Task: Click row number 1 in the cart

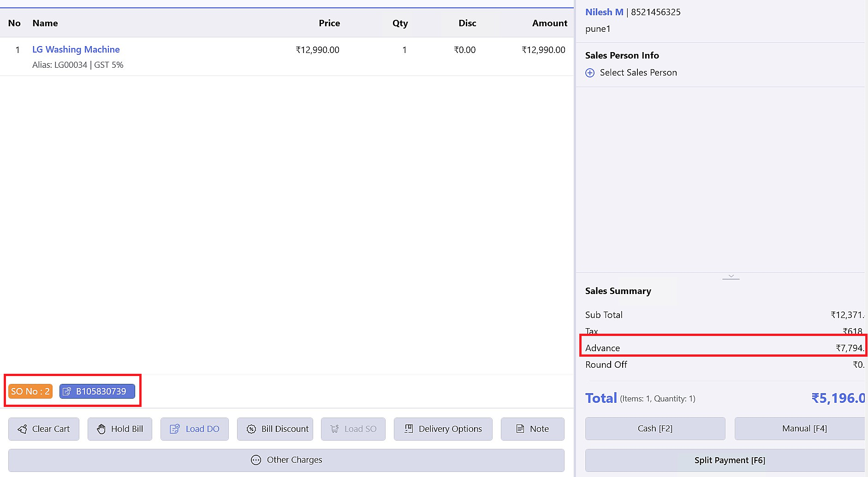Action: (18, 50)
